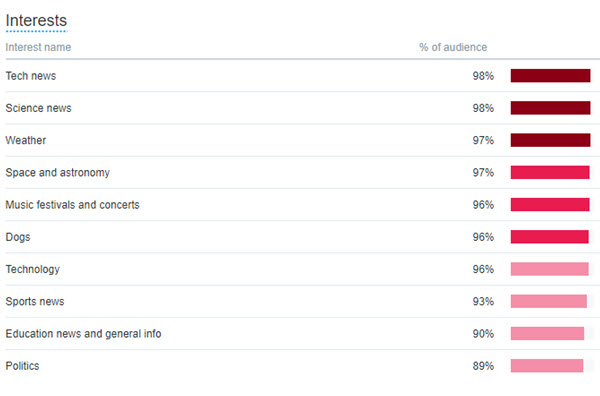Select the % of audience column header

click(453, 47)
